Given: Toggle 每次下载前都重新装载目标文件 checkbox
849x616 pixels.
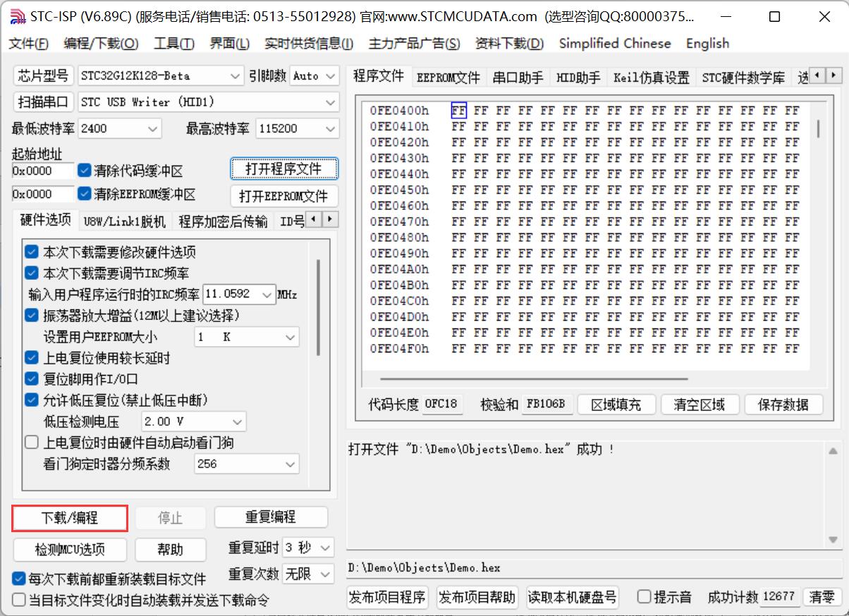Looking at the screenshot, I should pyautogui.click(x=19, y=579).
